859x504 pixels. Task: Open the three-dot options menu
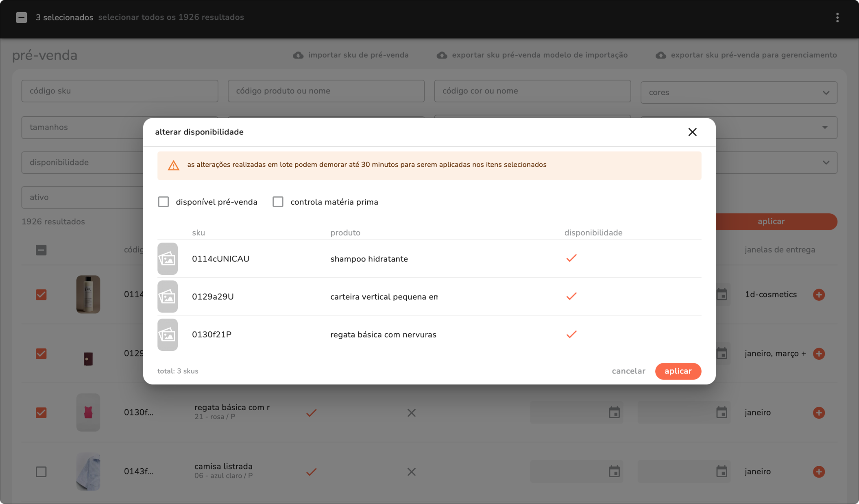tap(837, 17)
